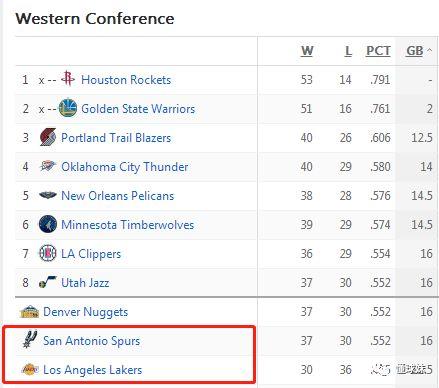The width and height of the screenshot is (439, 388).
Task: Click the New Orleans Pelicans logo
Action: click(48, 195)
